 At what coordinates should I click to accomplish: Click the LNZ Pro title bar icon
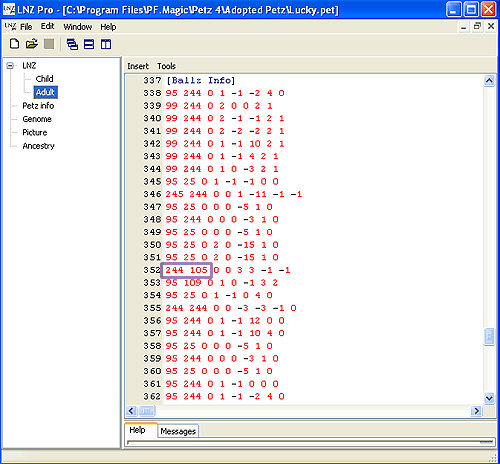pos(9,9)
